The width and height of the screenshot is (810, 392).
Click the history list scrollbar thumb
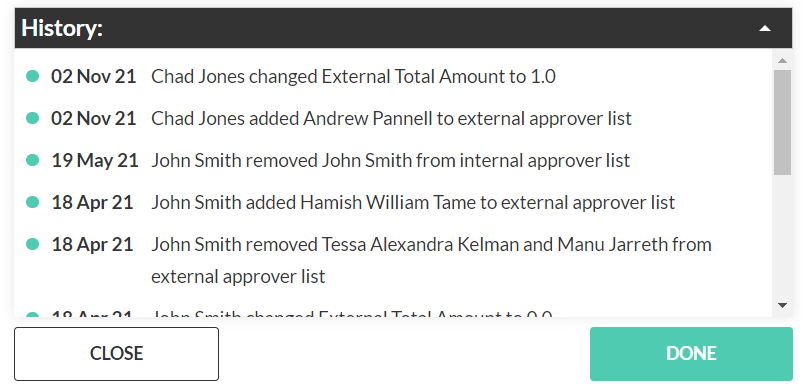tap(782, 122)
